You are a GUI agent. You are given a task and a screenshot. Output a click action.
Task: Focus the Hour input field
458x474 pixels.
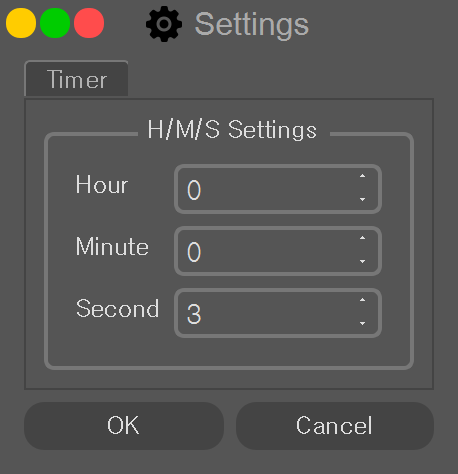click(x=278, y=189)
